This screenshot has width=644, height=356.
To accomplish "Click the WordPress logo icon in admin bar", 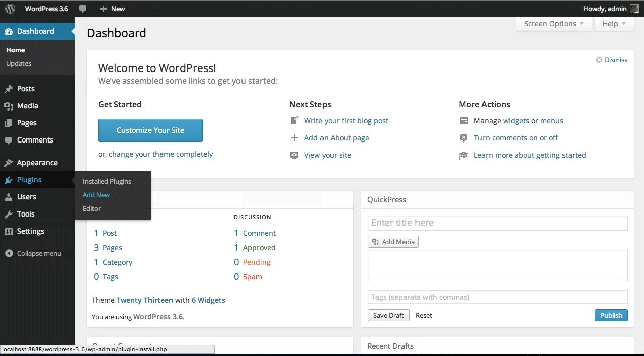I will 10,9.
